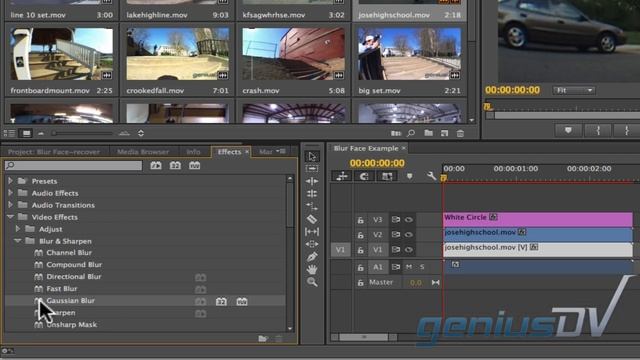Collapse the Video Effects folder
Image resolution: width=640 pixels, height=360 pixels.
pos(11,217)
